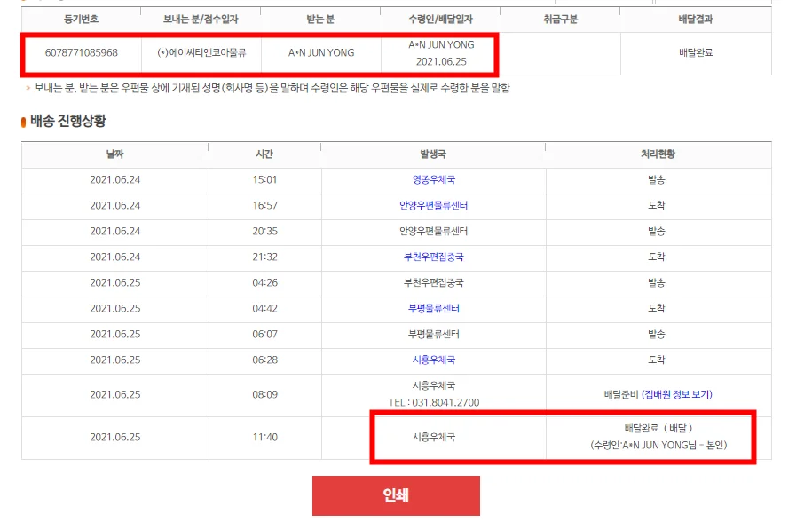Click the red 인쇄 print button
The width and height of the screenshot is (812, 522).
click(396, 495)
